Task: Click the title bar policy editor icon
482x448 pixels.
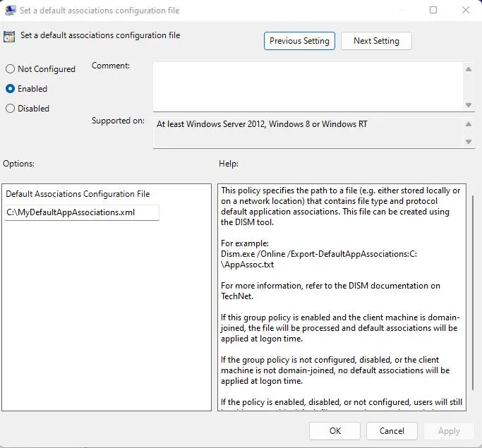Action: pos(11,10)
